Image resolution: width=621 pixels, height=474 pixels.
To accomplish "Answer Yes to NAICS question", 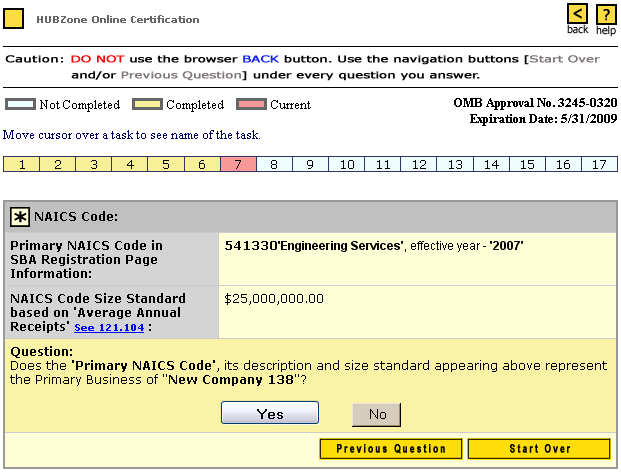I will pyautogui.click(x=270, y=413).
